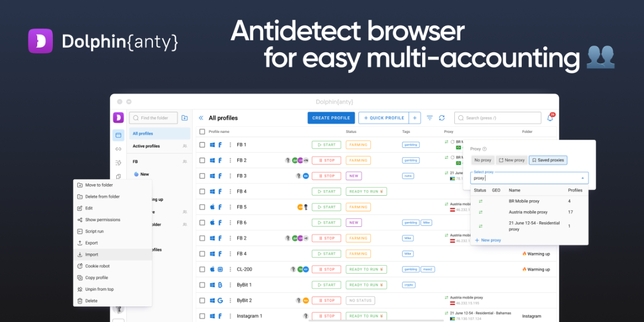Select Cookie robot in context menu
The width and height of the screenshot is (644, 322).
tap(112, 266)
